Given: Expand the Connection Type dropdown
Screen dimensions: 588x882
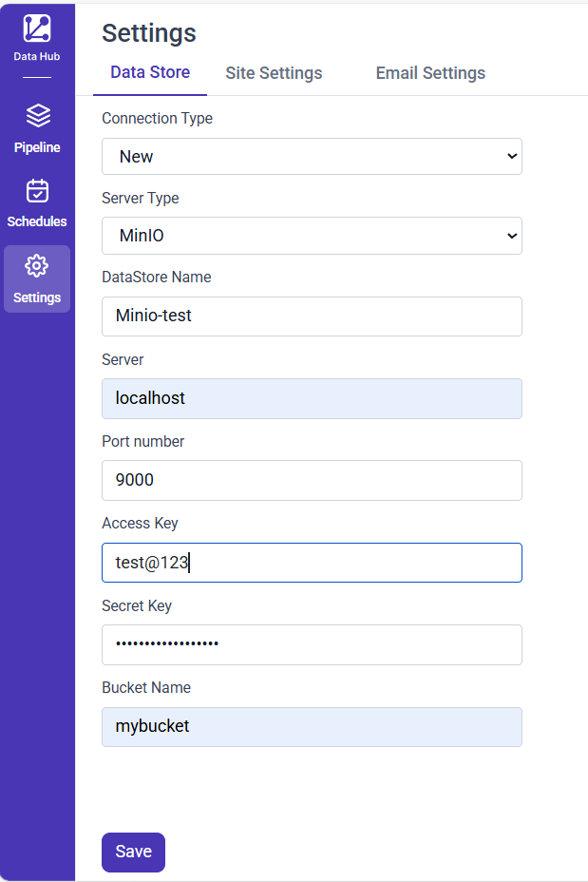Looking at the screenshot, I should pos(312,157).
